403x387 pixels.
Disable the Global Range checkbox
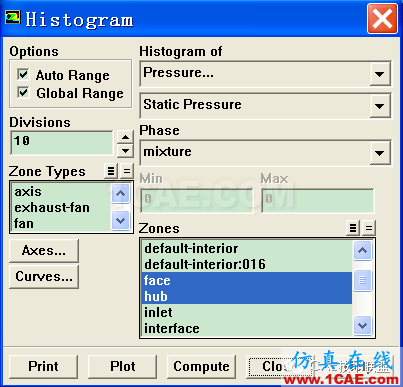coord(23,92)
